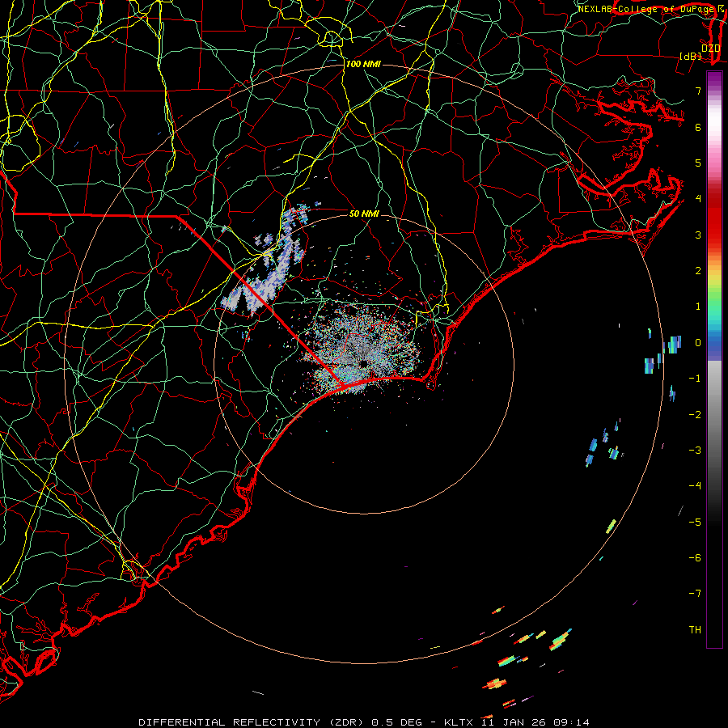Select the -1 value on the dB scale

tap(695, 379)
